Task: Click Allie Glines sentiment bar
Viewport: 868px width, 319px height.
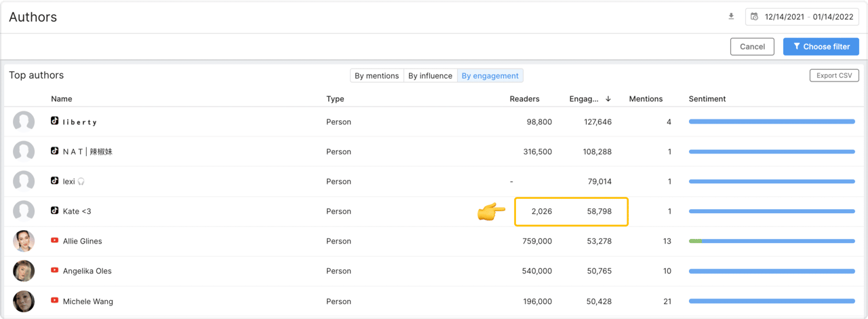Action: point(772,241)
